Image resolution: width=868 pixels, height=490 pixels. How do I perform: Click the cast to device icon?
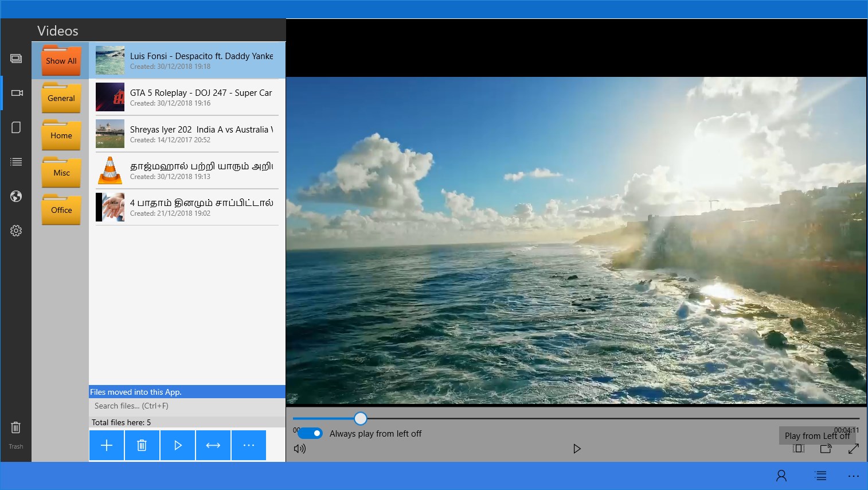pyautogui.click(x=826, y=449)
